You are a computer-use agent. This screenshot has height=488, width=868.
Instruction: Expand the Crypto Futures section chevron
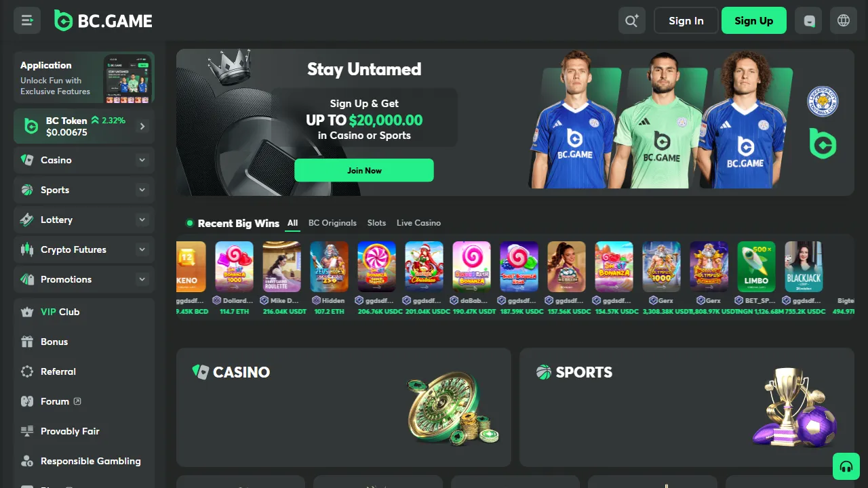(x=142, y=249)
